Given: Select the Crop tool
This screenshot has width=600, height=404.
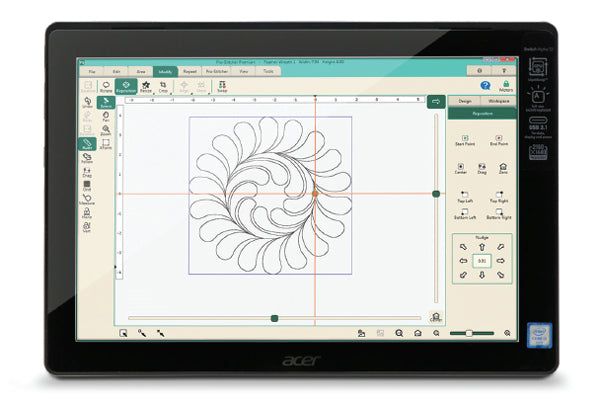Looking at the screenshot, I should tap(163, 87).
